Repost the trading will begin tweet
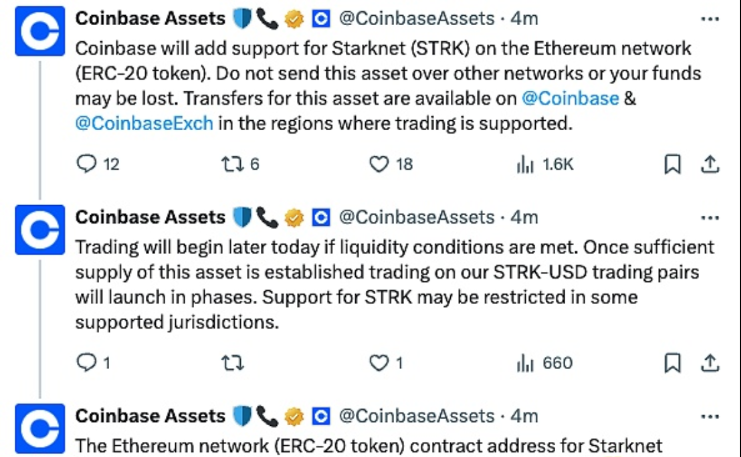The height and width of the screenshot is (457, 741). coord(233,363)
